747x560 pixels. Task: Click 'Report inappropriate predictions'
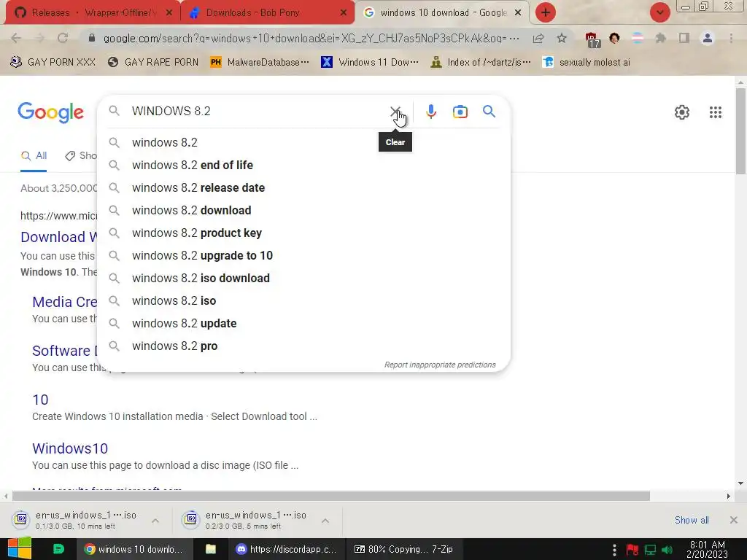click(x=440, y=365)
